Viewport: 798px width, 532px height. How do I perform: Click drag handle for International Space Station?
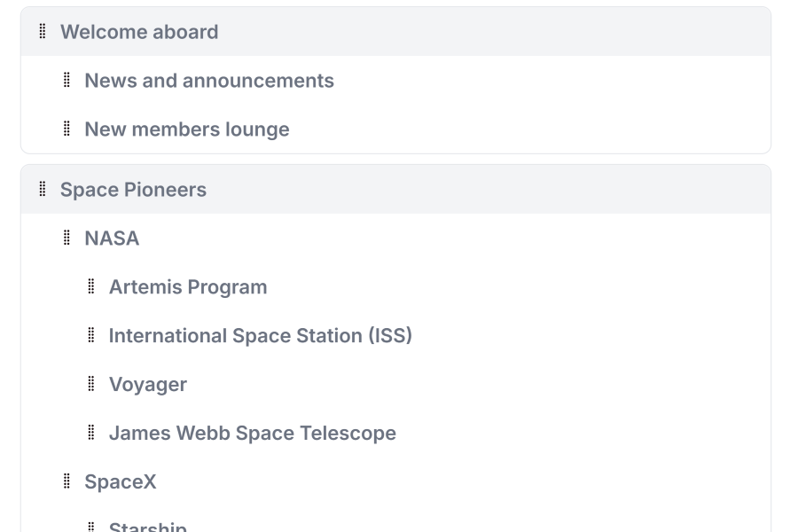click(x=91, y=336)
